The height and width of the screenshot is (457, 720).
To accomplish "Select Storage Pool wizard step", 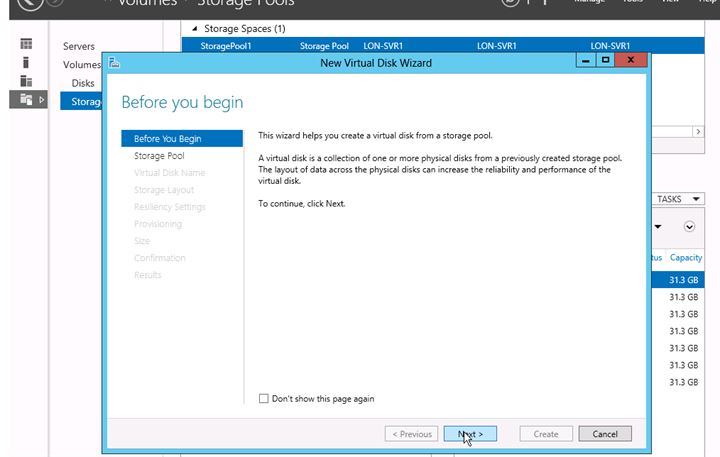I will click(x=159, y=156).
